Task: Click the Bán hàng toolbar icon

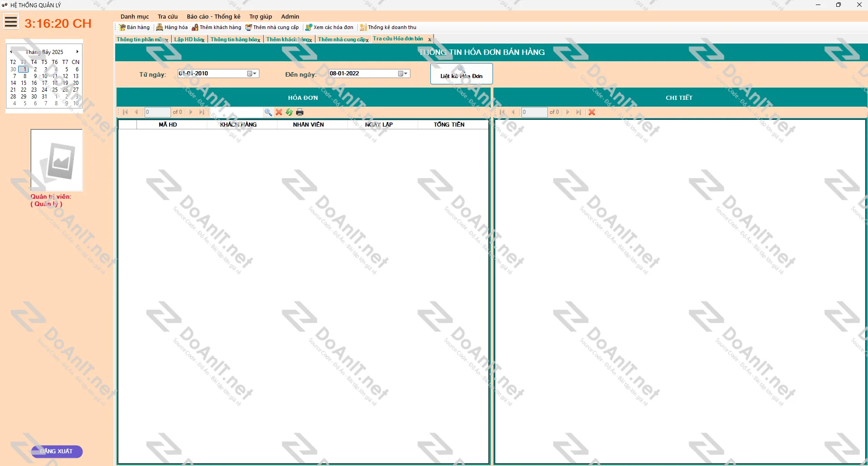Action: (122, 27)
